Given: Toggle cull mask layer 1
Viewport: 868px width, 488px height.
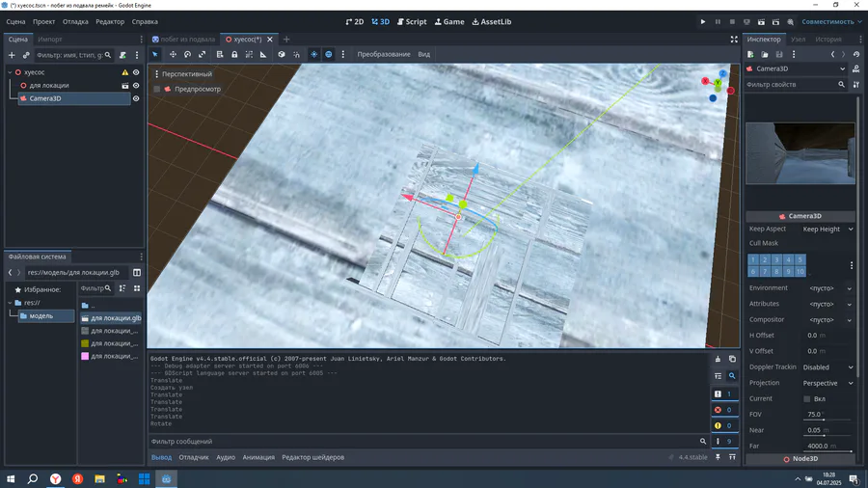Looking at the screenshot, I should 753,259.
